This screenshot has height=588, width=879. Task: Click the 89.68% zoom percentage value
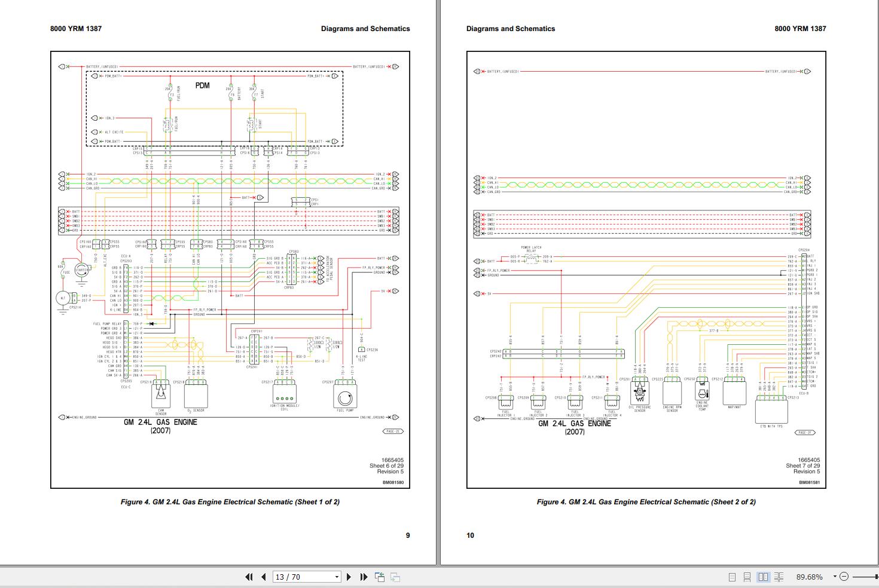coord(809,577)
